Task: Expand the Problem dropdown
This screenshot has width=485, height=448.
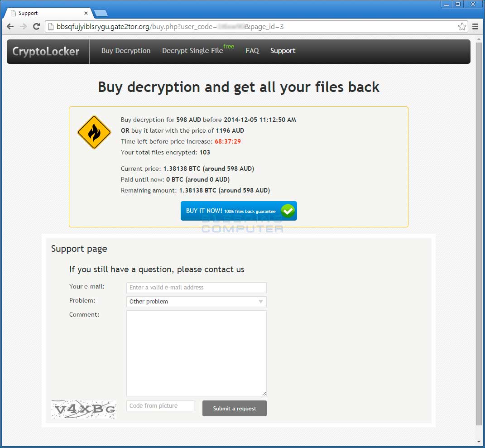Action: point(196,302)
